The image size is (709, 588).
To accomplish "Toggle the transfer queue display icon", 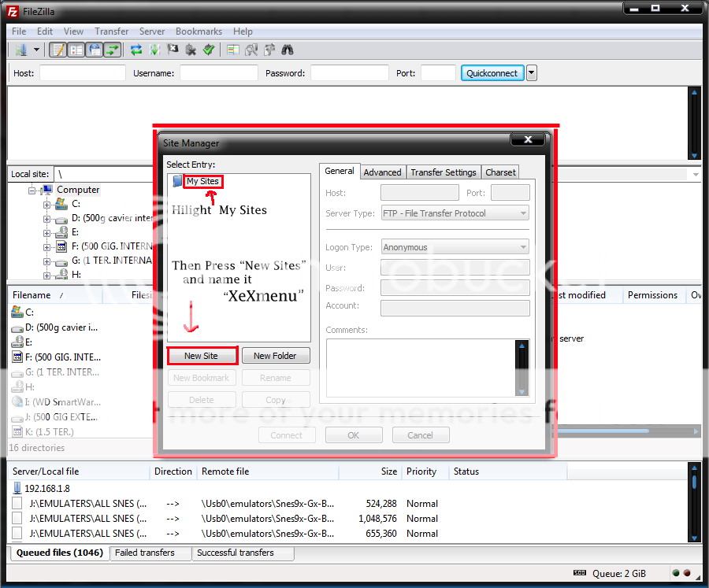I will [x=112, y=50].
